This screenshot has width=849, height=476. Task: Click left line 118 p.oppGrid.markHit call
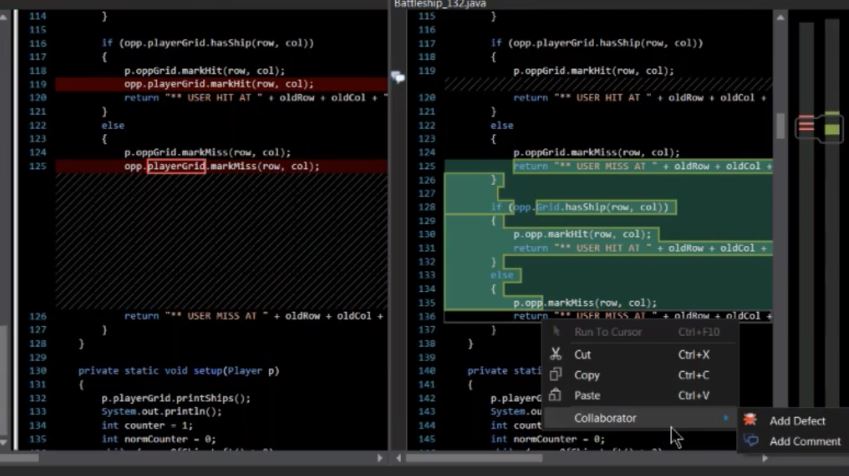click(204, 70)
